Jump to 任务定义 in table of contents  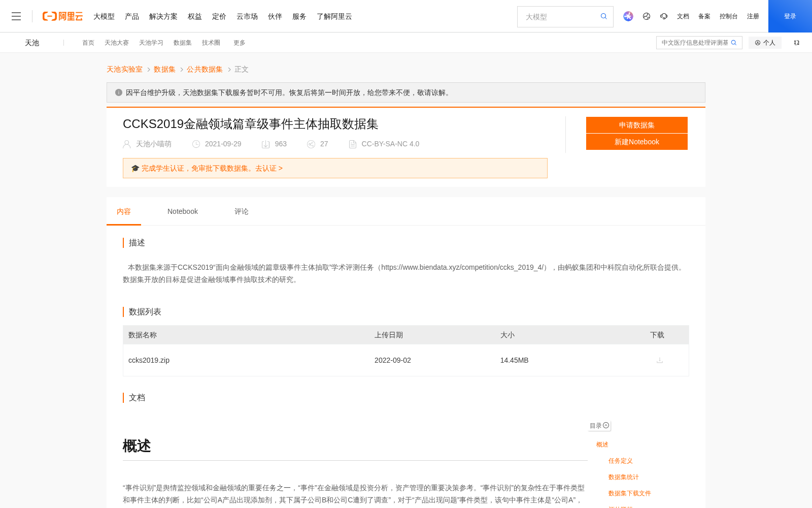pos(621,461)
